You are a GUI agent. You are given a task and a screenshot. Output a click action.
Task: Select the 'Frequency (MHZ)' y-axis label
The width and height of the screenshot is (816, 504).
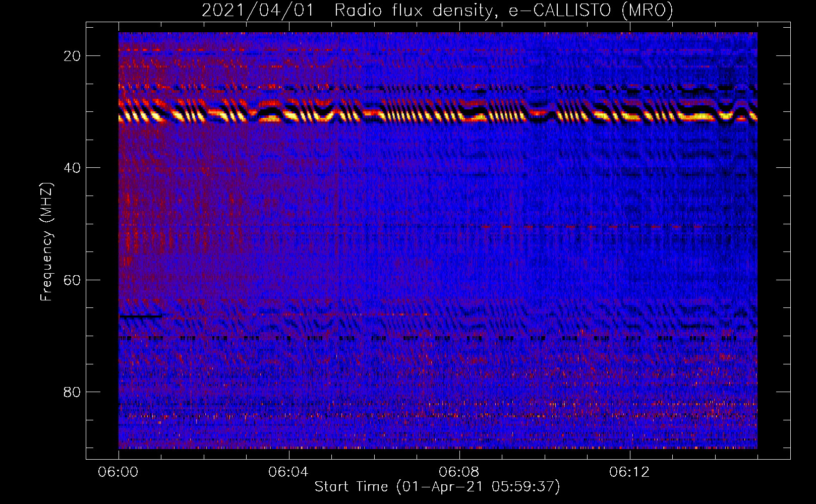(x=46, y=242)
